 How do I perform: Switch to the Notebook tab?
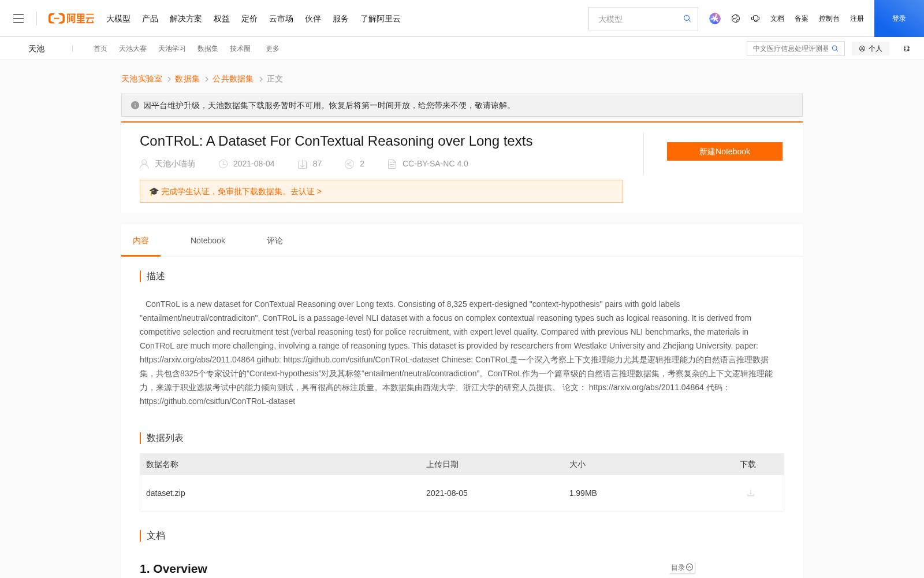pos(208,240)
